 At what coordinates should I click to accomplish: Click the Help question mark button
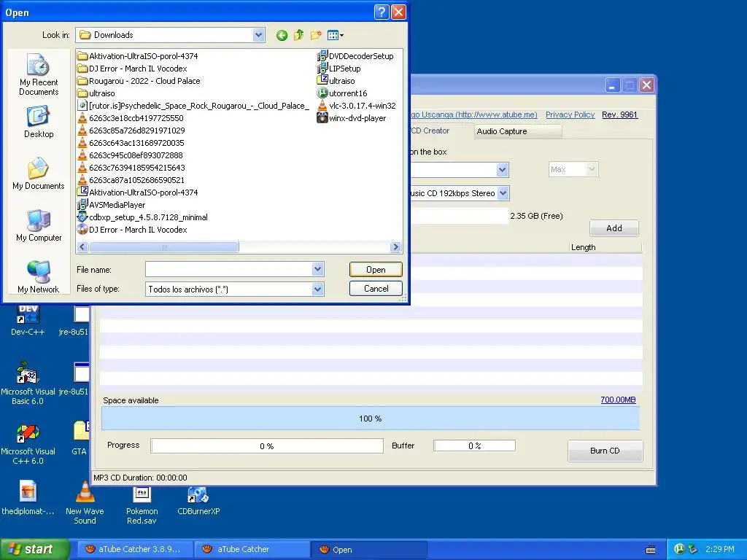click(x=382, y=12)
